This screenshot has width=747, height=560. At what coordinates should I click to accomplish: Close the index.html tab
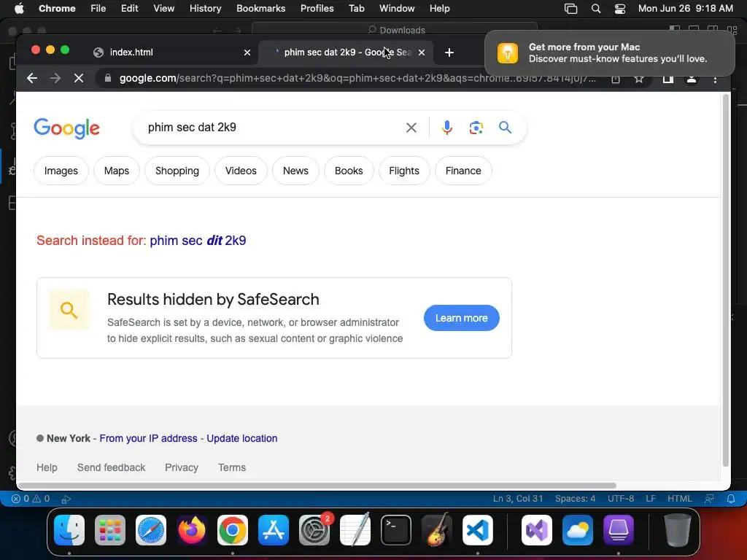click(x=247, y=52)
